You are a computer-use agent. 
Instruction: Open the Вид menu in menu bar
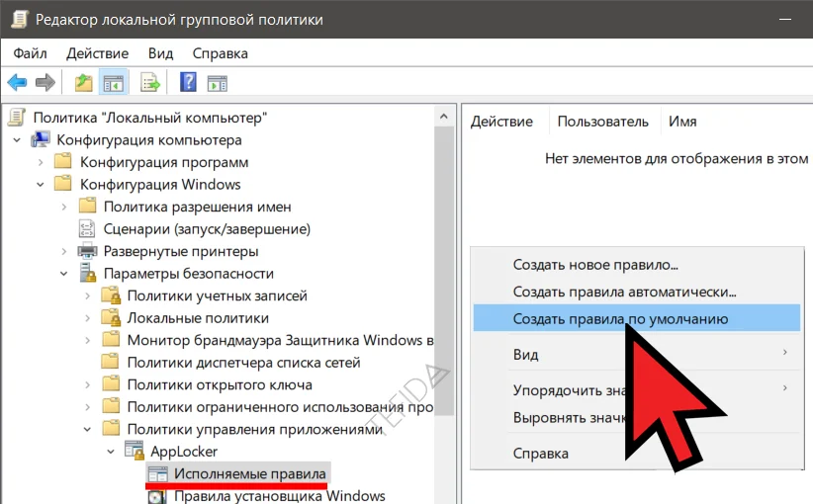161,53
